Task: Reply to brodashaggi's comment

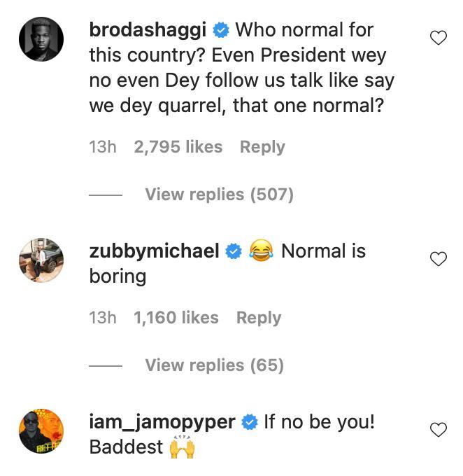Action: point(262,147)
